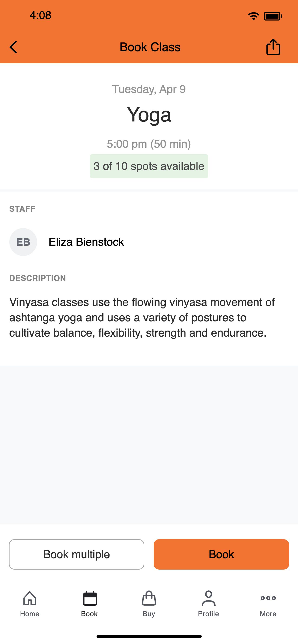Tap the Wi-Fi status icon
This screenshot has height=644, width=298.
point(253,16)
